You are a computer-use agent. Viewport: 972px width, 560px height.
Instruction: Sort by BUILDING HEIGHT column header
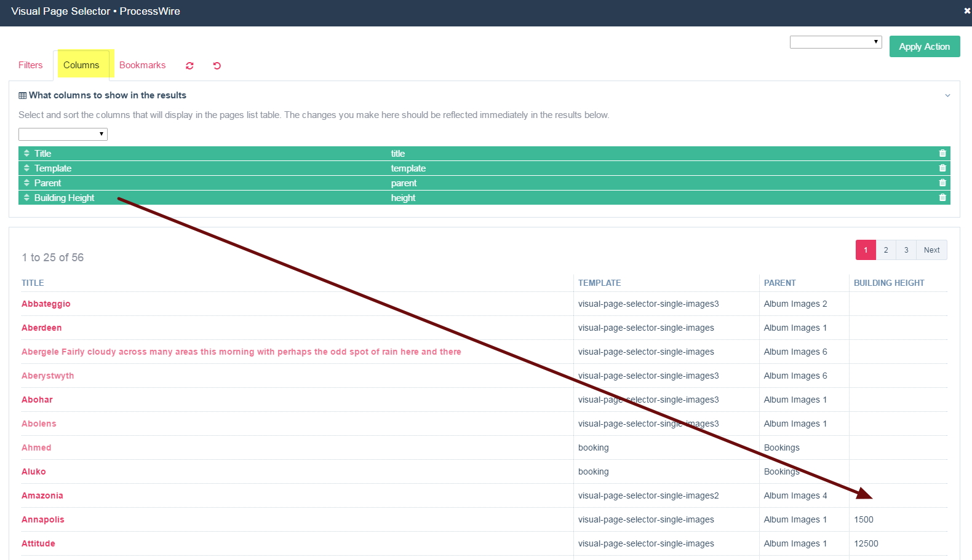[889, 283]
